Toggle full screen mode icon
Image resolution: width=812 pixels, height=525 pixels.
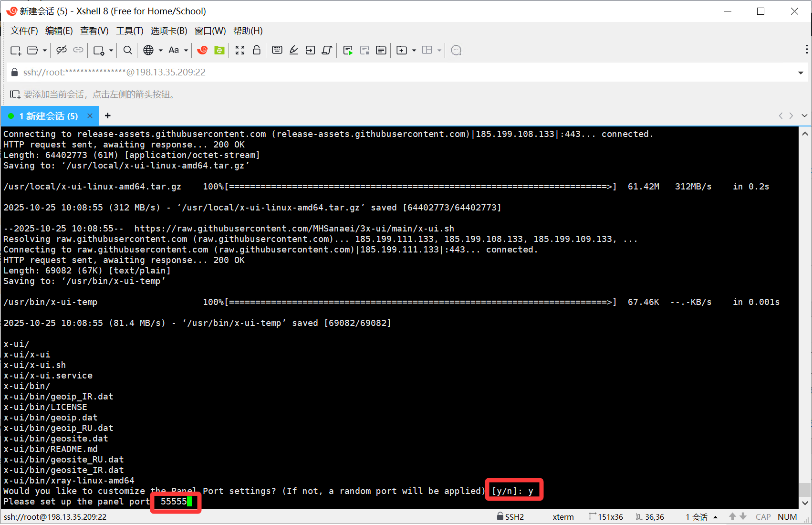tap(240, 50)
